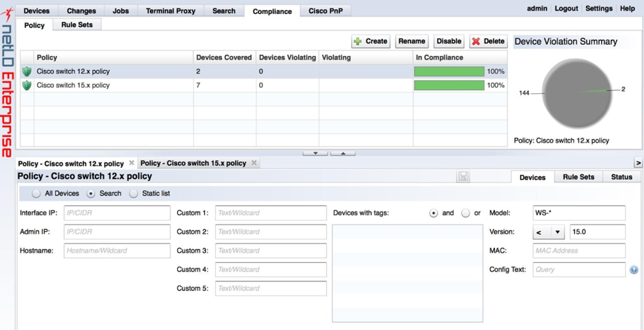Close the Cisco switch 12.x policy tab
This screenshot has height=330, width=644.
(132, 163)
